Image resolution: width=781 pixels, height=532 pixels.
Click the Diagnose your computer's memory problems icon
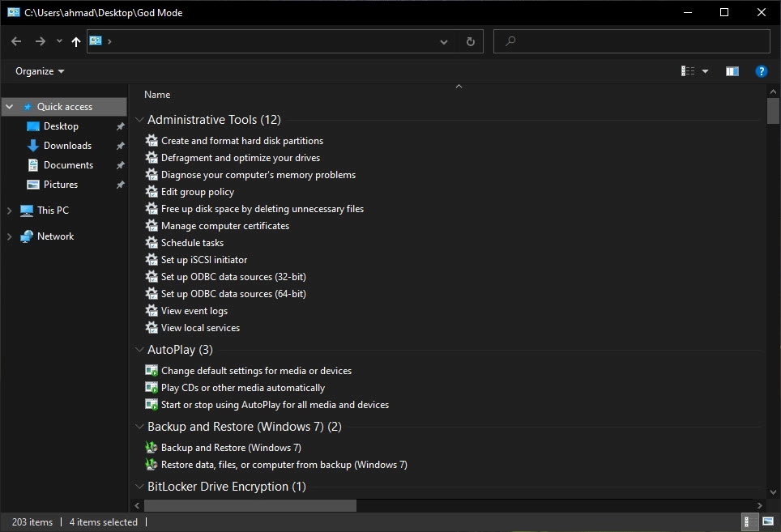(152, 174)
